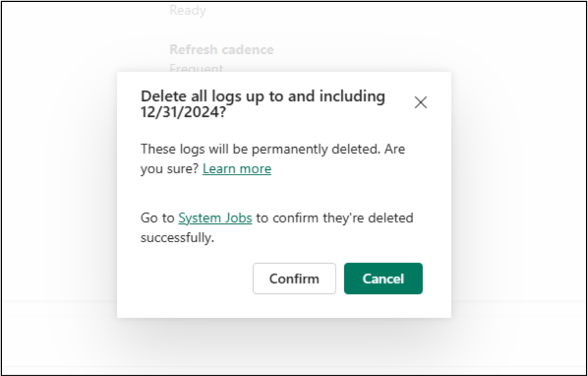Click the 'Go to' text before System Jobs
Viewport: 588px width, 376px height.
pyautogui.click(x=157, y=218)
